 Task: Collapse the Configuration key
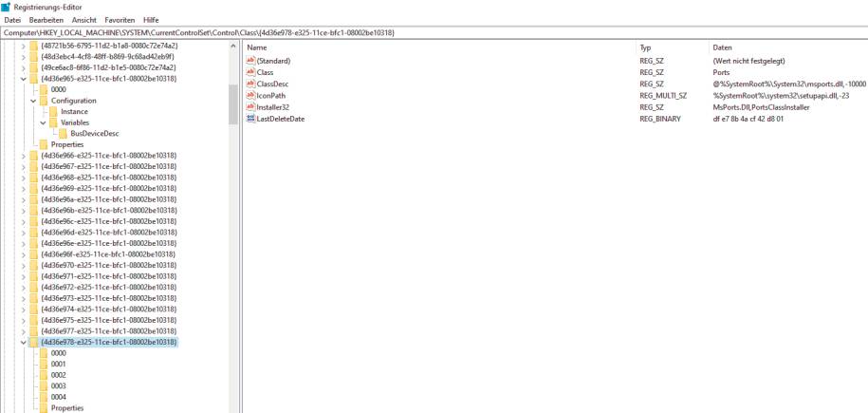pyautogui.click(x=33, y=101)
